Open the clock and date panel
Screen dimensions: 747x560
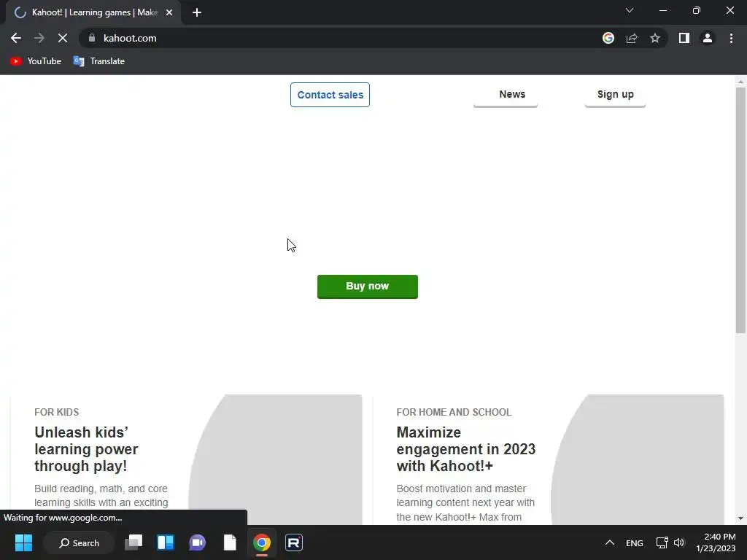click(x=716, y=542)
